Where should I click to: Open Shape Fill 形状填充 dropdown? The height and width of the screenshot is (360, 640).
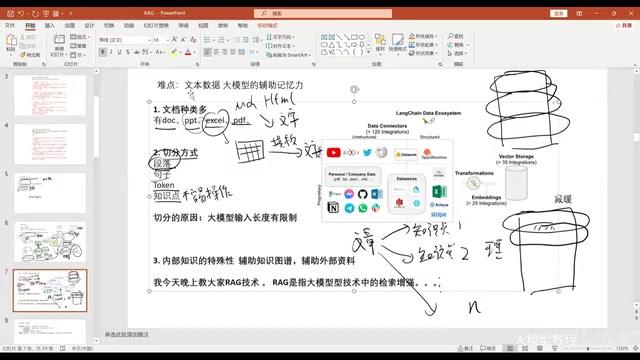[x=423, y=36]
